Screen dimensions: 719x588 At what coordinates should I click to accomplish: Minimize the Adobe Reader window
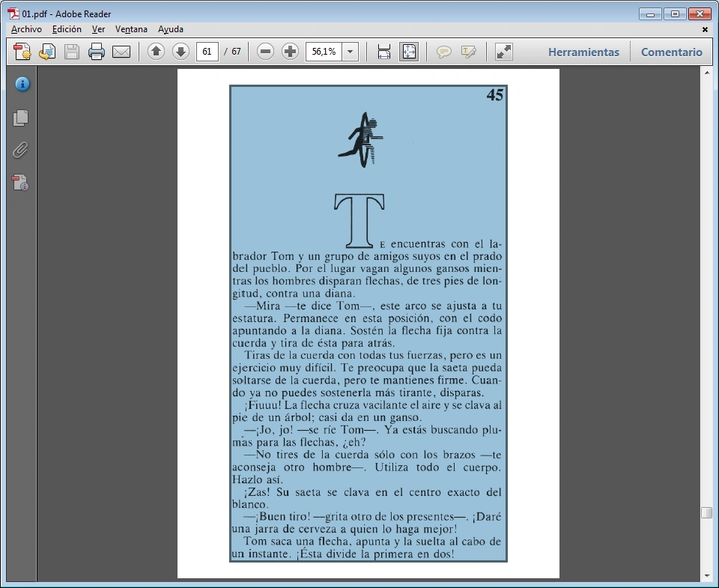(x=650, y=13)
